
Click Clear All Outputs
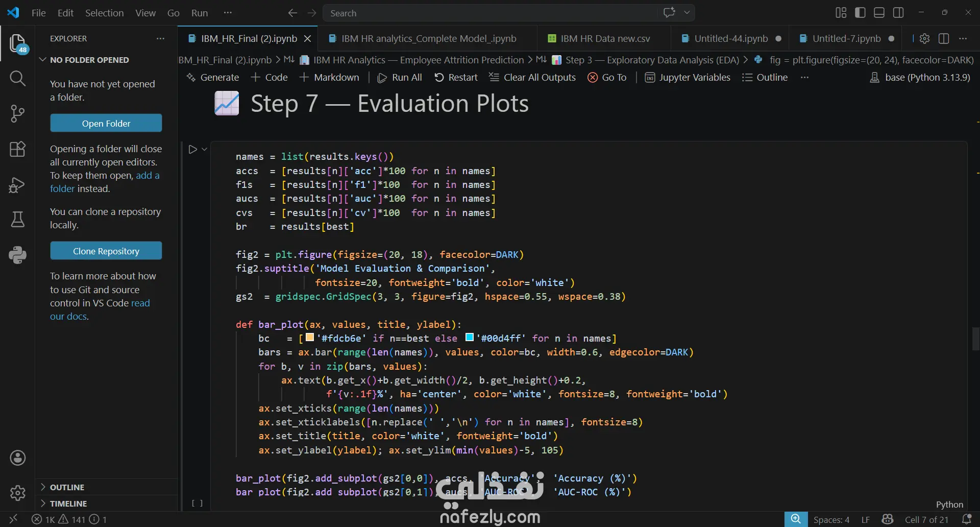pyautogui.click(x=532, y=77)
